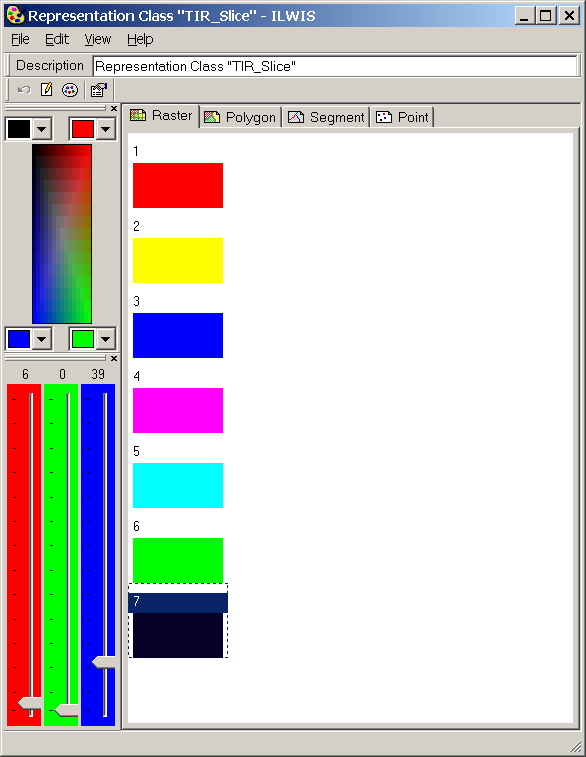The width and height of the screenshot is (586, 757).
Task: Open the File menu
Action: 20,39
